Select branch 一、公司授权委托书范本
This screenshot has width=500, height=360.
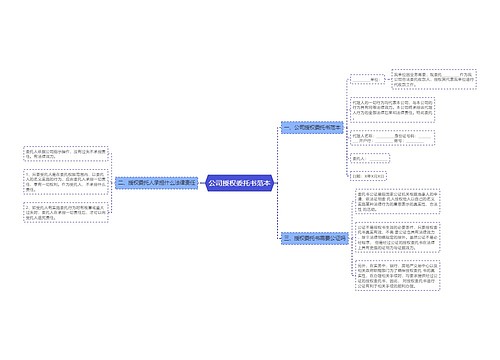pyautogui.click(x=312, y=128)
